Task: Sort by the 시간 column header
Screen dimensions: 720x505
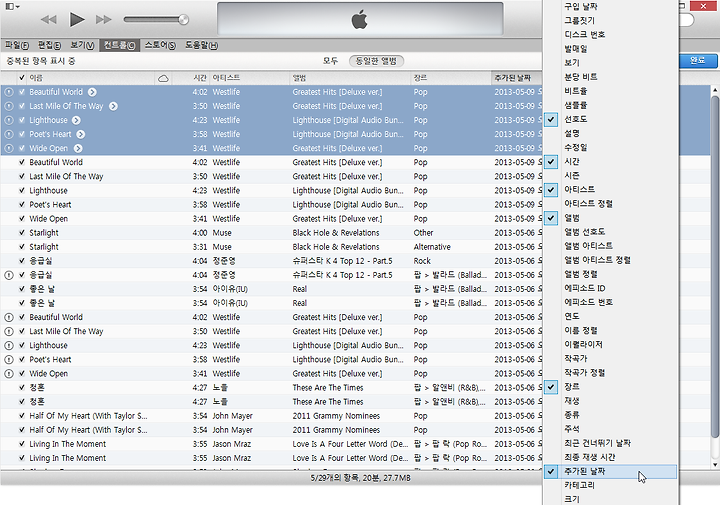Action: [191, 78]
